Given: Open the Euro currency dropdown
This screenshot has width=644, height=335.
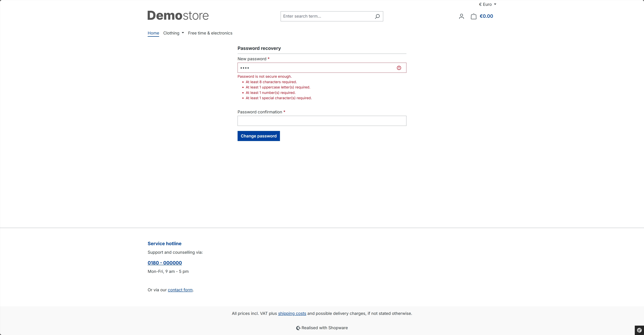Looking at the screenshot, I should [487, 4].
